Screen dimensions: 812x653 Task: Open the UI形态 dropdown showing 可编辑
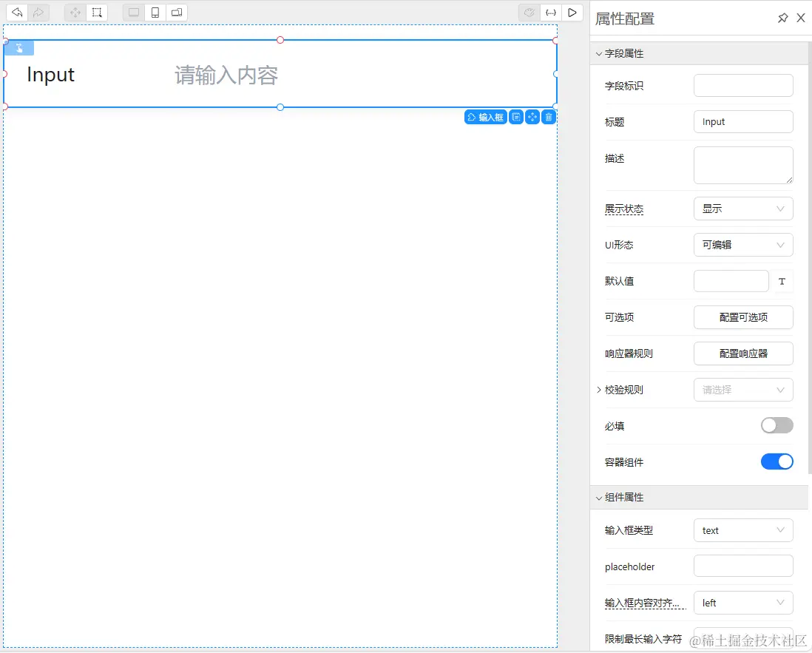click(x=743, y=245)
